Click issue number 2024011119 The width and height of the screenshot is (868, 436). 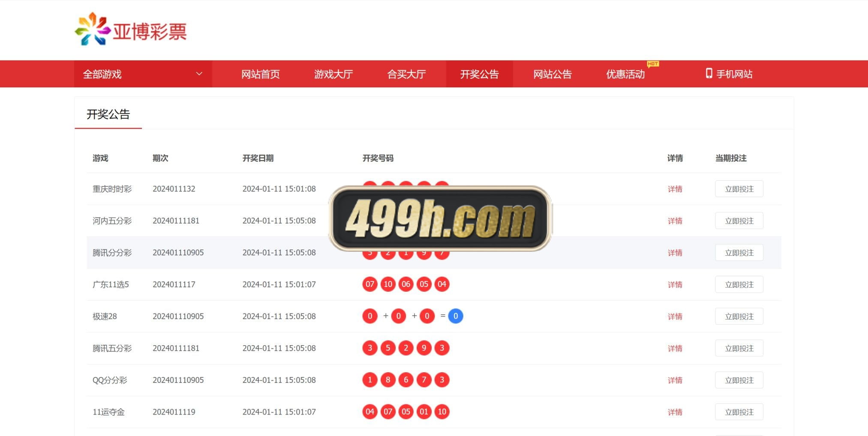click(x=174, y=412)
